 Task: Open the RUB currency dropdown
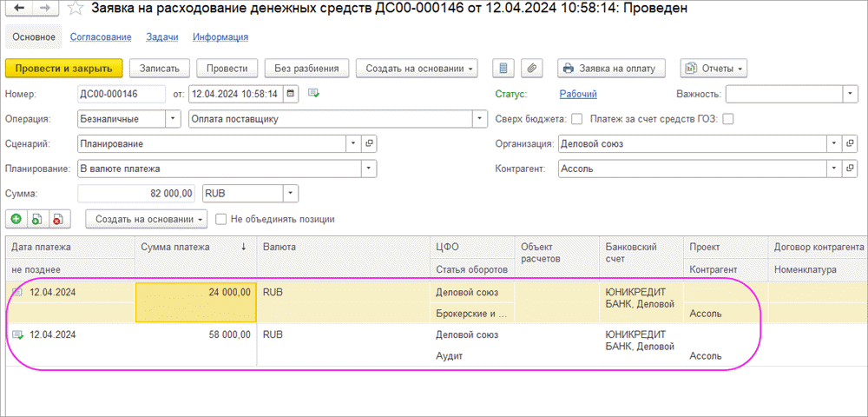pyautogui.click(x=291, y=194)
